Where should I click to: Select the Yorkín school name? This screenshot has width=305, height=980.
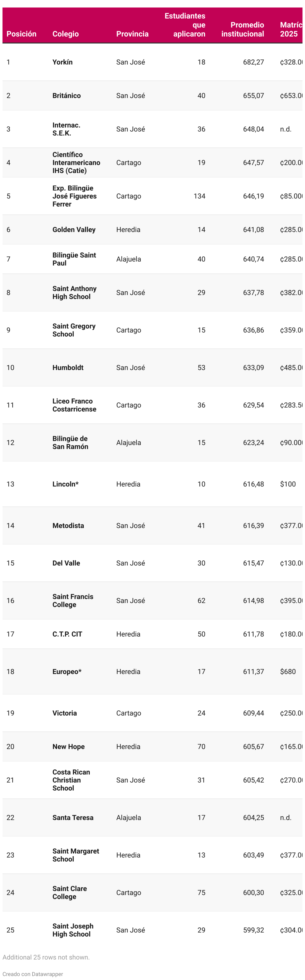62,62
